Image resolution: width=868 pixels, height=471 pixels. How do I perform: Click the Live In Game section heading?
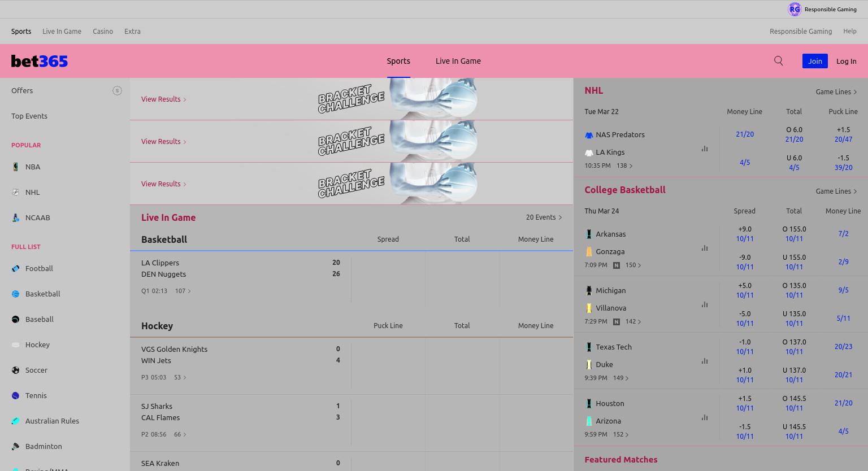click(x=168, y=217)
